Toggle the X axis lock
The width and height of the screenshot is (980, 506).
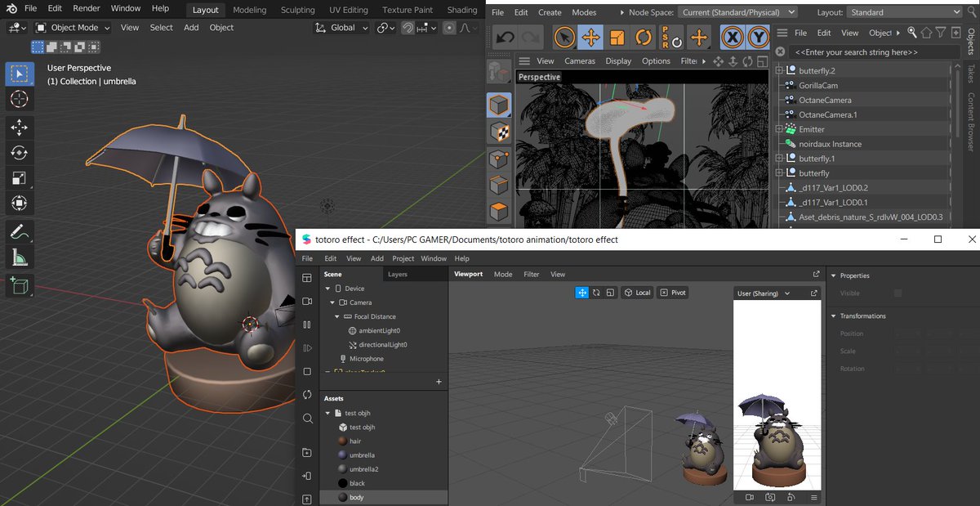pyautogui.click(x=733, y=38)
